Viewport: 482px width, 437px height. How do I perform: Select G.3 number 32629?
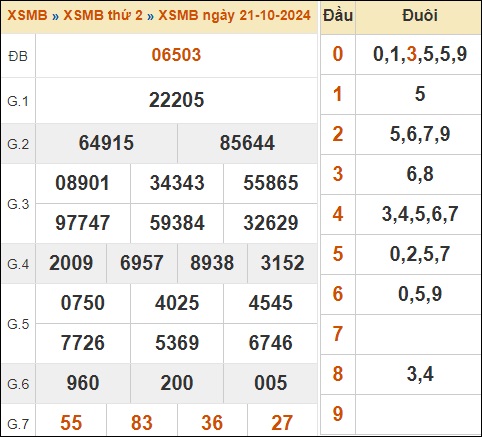[x=271, y=223]
